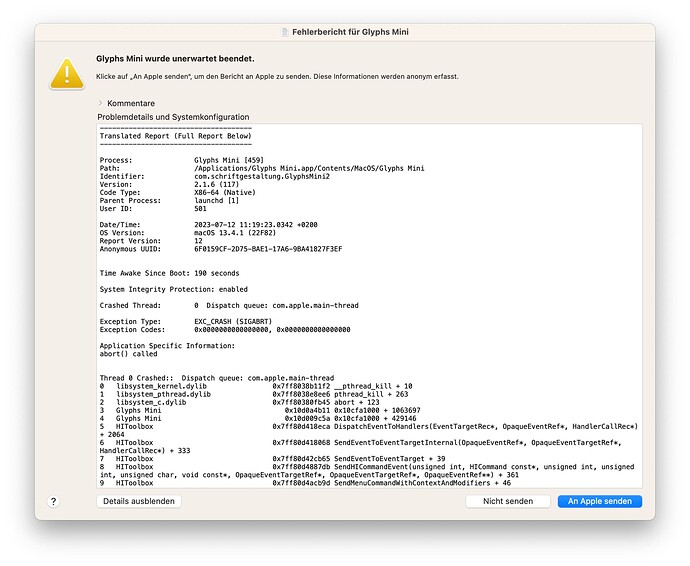
Task: Click heading 'Glyphs Mini wurde unerwartet beendet.'
Action: click(175, 59)
